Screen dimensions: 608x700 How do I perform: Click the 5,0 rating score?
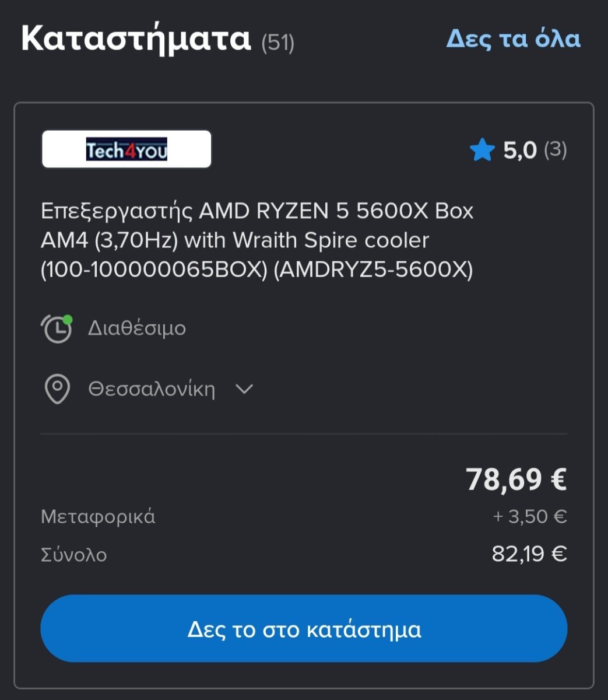click(519, 150)
